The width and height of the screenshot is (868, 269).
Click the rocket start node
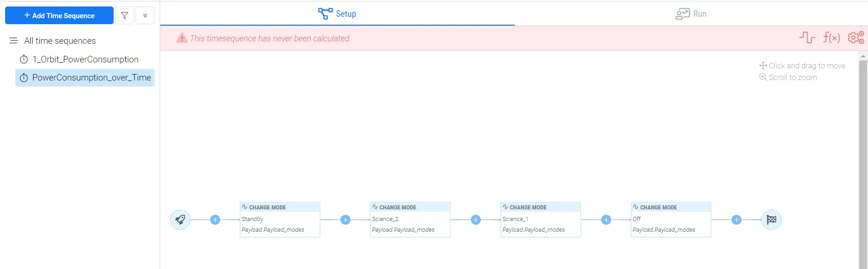coord(180,220)
